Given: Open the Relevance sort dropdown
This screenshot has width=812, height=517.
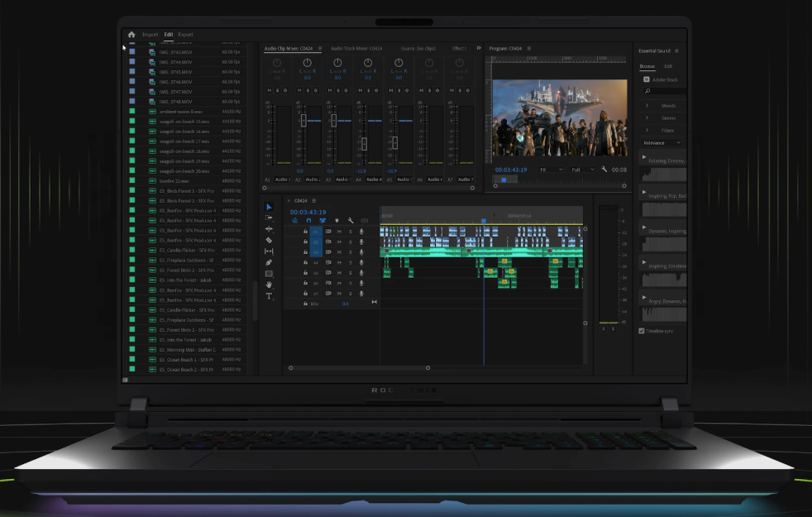Looking at the screenshot, I should pyautogui.click(x=662, y=143).
